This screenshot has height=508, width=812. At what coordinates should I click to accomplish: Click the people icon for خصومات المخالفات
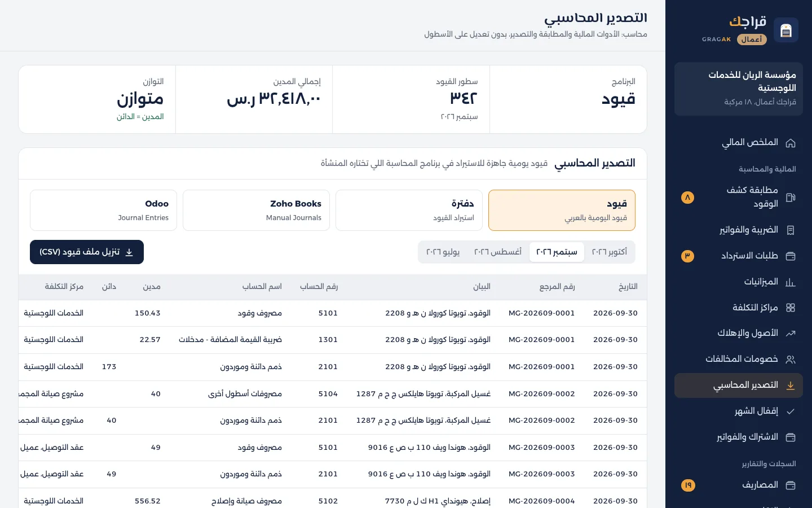pyautogui.click(x=791, y=360)
